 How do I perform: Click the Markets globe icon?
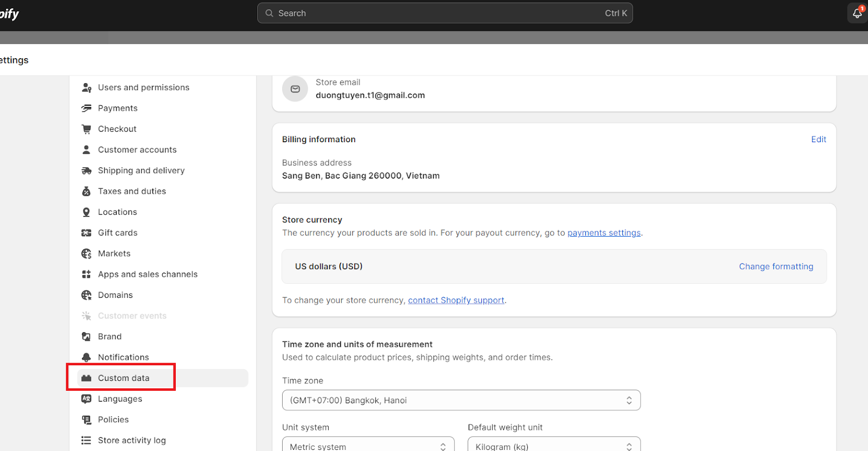pos(86,253)
